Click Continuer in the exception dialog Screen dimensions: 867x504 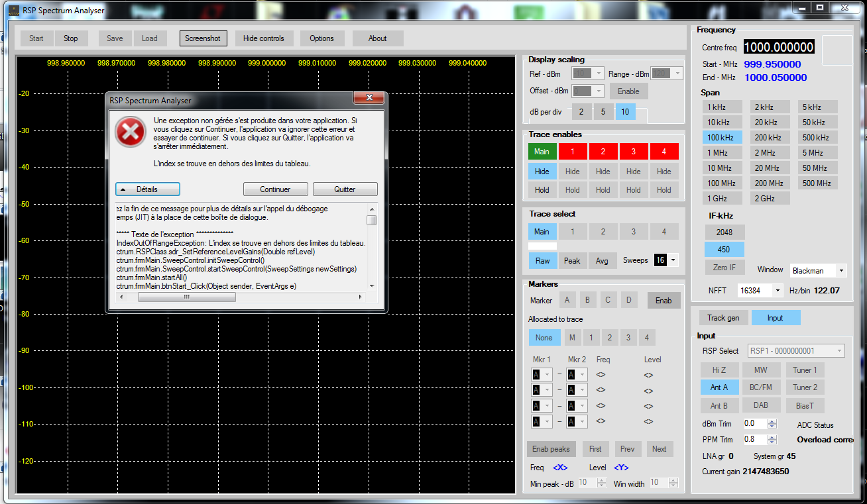pos(275,189)
